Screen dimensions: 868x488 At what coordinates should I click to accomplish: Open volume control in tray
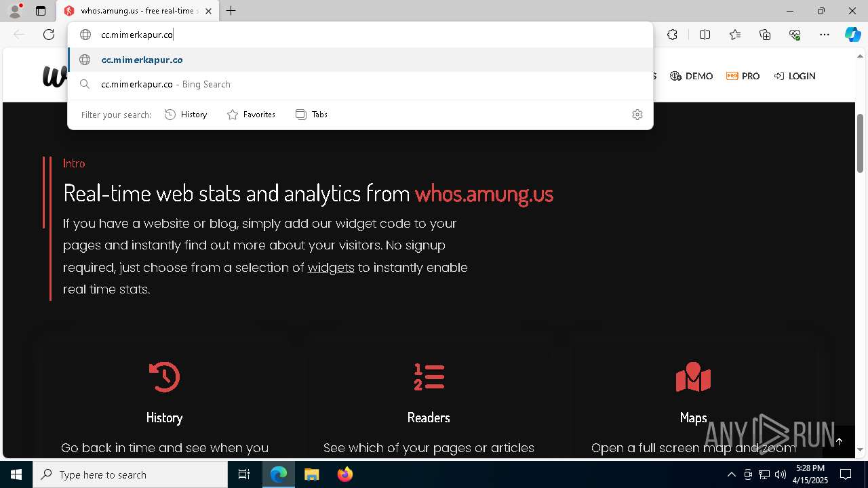pyautogui.click(x=781, y=474)
